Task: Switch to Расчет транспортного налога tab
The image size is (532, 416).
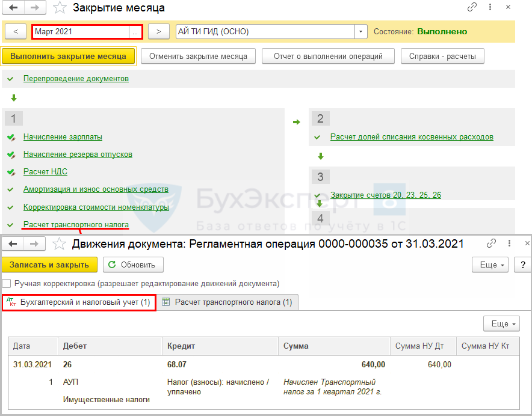Action: pos(227,302)
